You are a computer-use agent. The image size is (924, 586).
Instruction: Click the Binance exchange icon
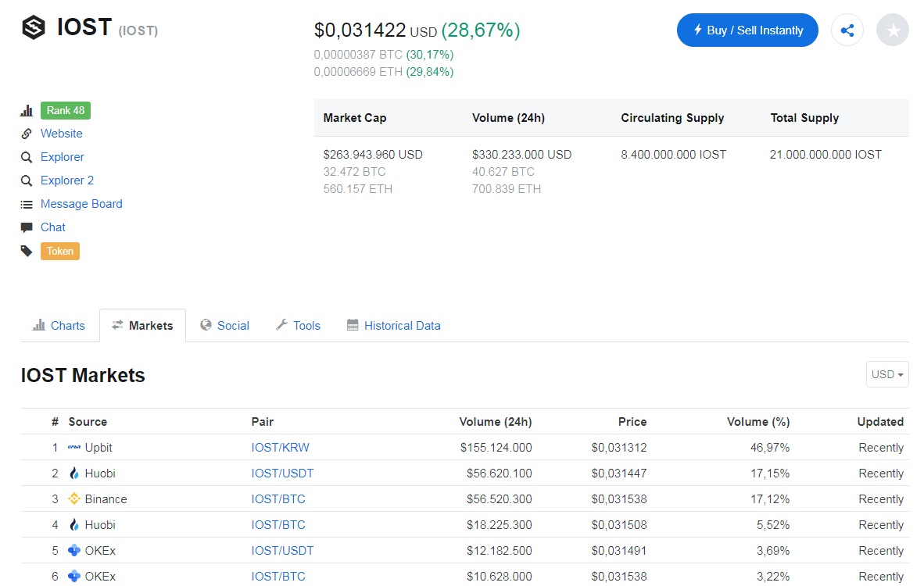(74, 498)
